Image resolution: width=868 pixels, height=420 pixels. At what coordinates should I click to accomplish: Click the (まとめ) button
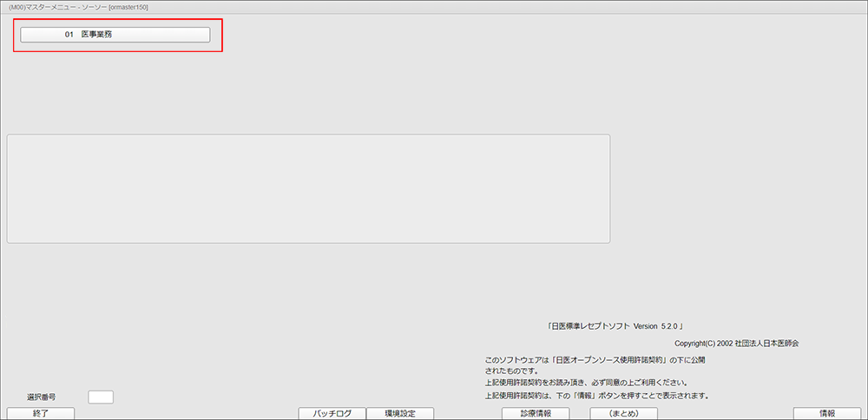point(624,413)
